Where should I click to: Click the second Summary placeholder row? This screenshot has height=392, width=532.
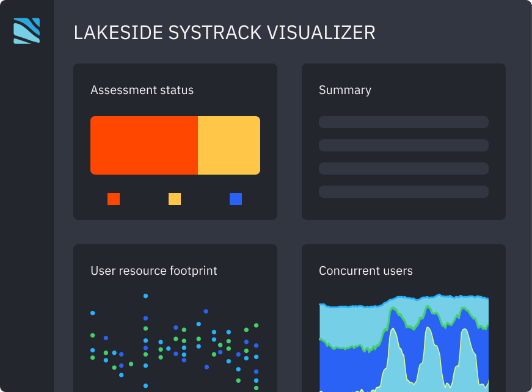coord(404,145)
